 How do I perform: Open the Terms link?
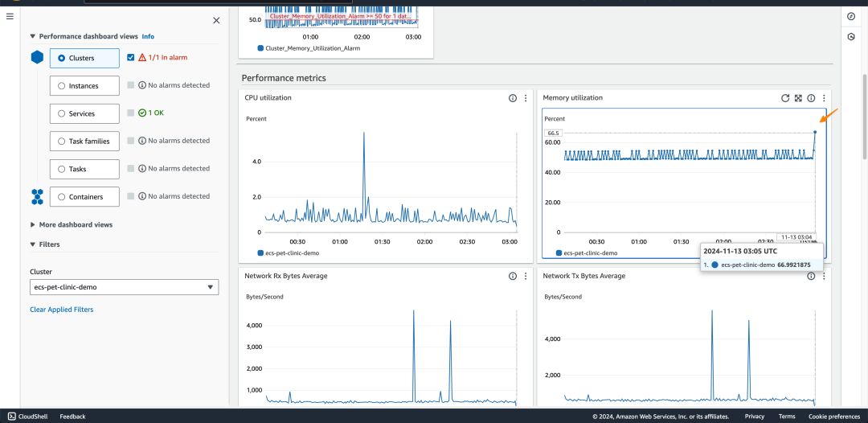[787, 417]
